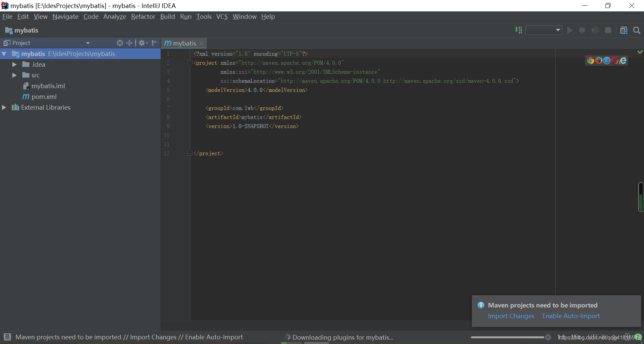This screenshot has width=644, height=344.
Task: Click fold marker at closing project tag
Action: [190, 153]
